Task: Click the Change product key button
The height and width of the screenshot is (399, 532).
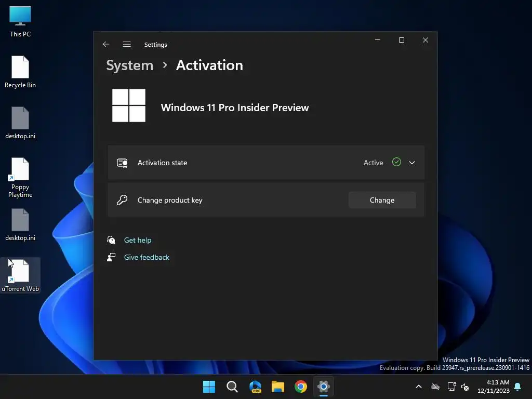Action: click(382, 200)
